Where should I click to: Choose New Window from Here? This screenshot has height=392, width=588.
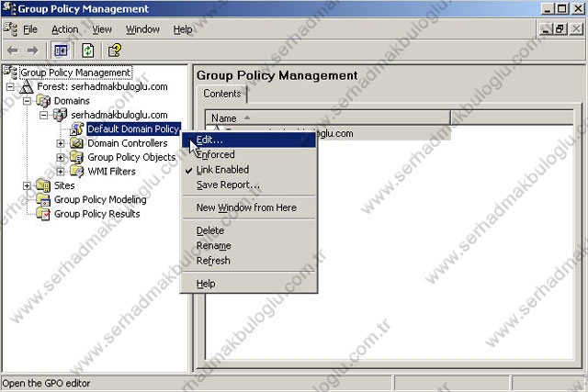(249, 207)
